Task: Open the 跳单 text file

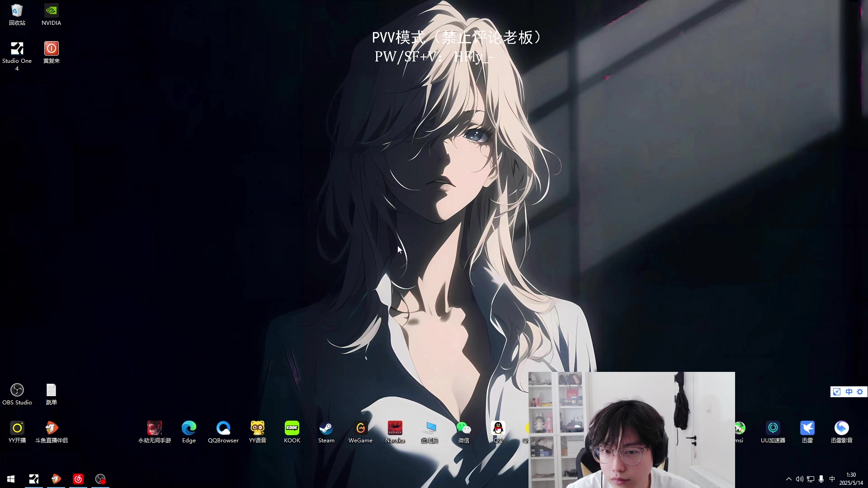Action: [x=51, y=394]
